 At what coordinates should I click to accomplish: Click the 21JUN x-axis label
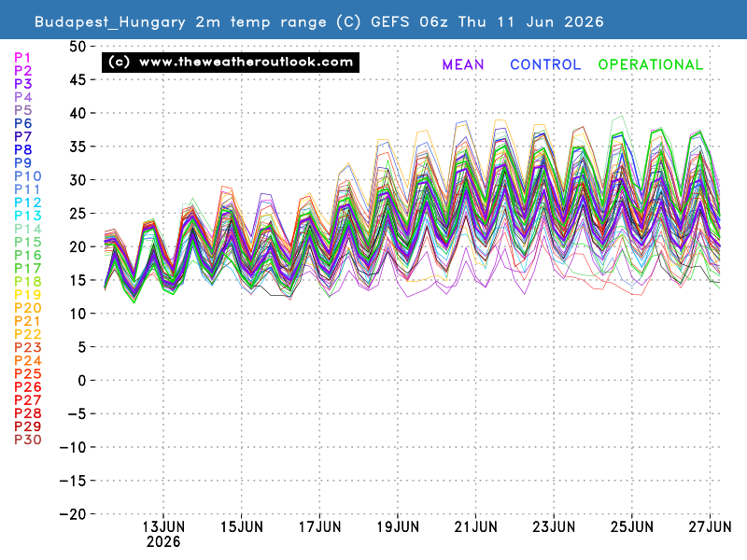pos(476,527)
